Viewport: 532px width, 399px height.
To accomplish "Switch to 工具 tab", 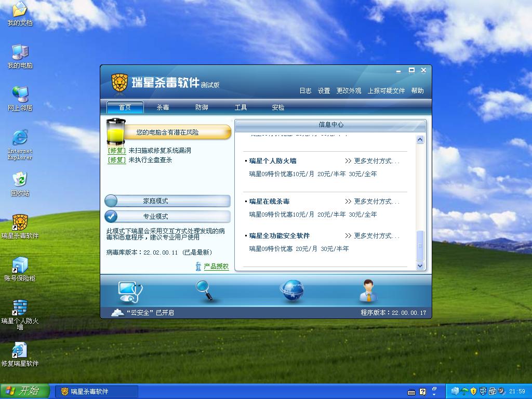I will (x=241, y=107).
